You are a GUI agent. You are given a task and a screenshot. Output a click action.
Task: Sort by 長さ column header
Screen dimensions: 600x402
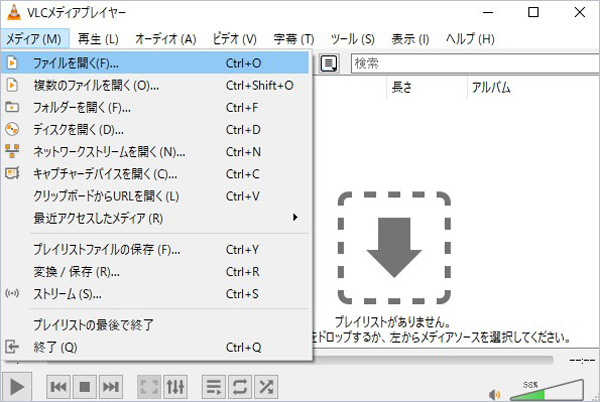pyautogui.click(x=401, y=88)
